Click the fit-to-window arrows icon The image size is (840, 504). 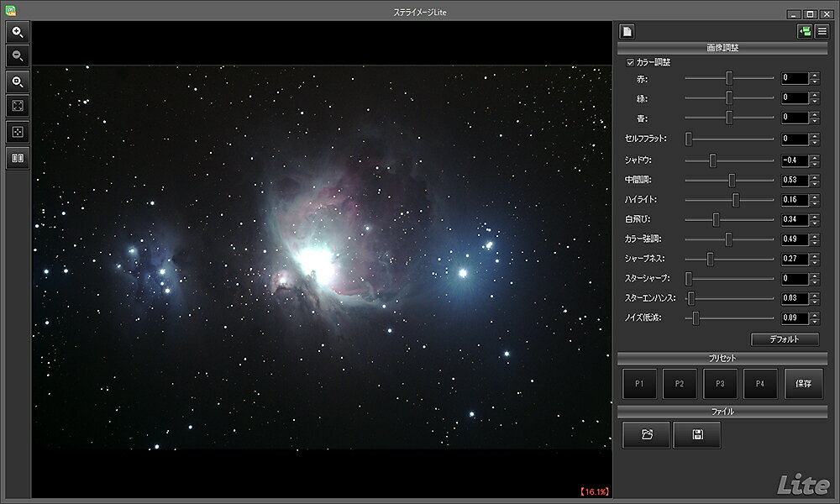pyautogui.click(x=18, y=107)
